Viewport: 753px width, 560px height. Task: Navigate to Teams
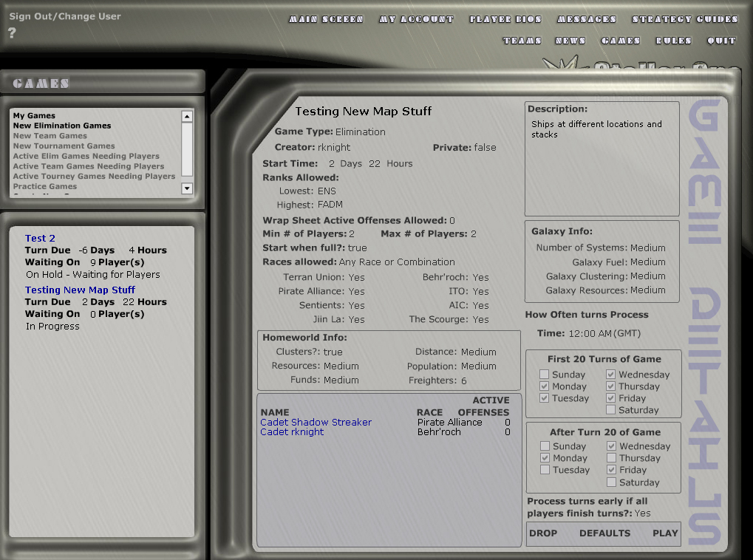coord(522,41)
